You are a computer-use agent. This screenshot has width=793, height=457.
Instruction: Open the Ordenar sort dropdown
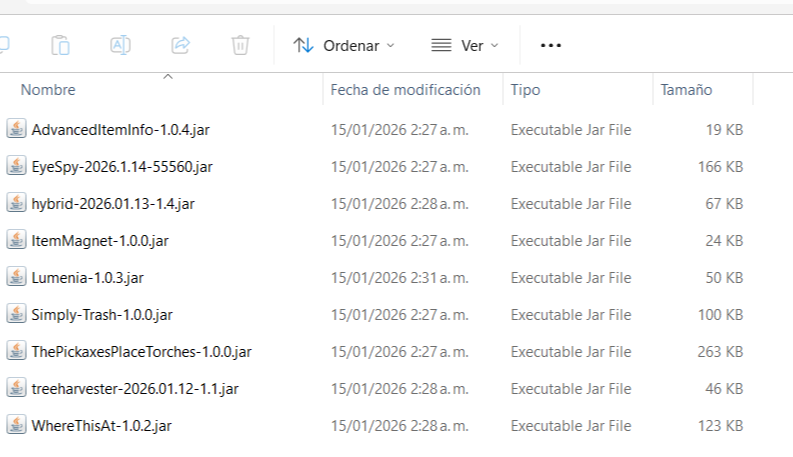tap(344, 45)
